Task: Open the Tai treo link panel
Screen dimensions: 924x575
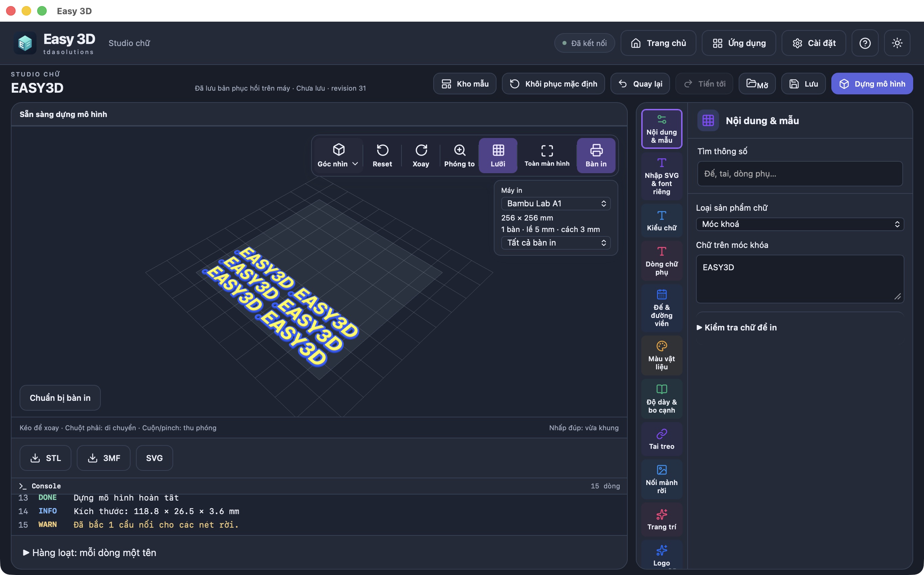Action: coord(661,439)
